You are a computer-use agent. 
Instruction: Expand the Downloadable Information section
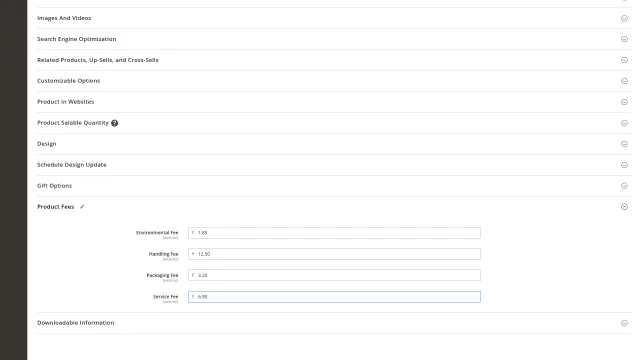[x=624, y=323]
